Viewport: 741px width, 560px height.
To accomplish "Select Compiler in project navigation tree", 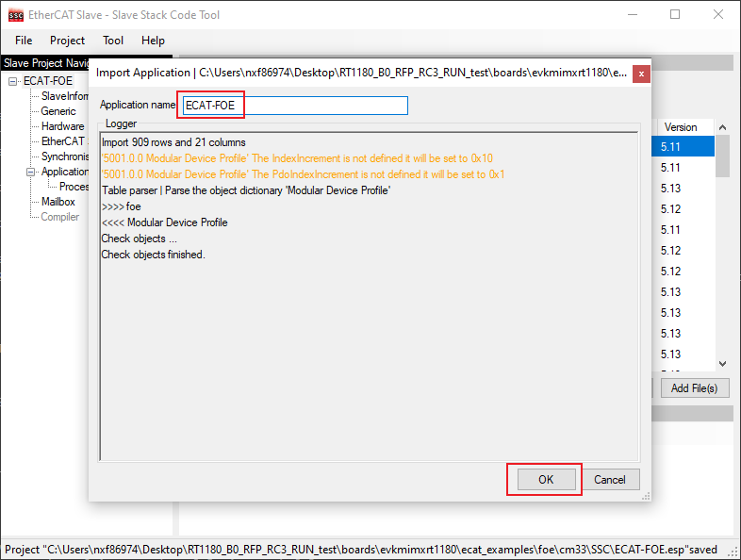I will [x=60, y=217].
